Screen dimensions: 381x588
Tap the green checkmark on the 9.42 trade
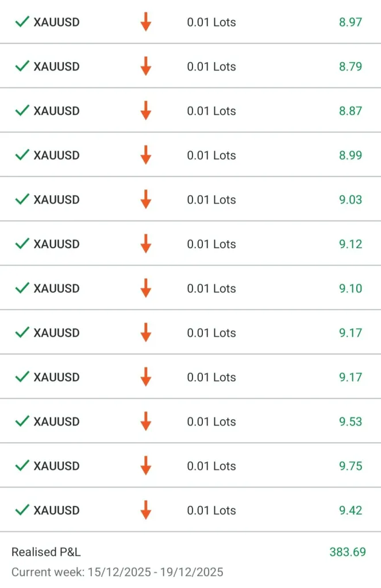pos(22,510)
